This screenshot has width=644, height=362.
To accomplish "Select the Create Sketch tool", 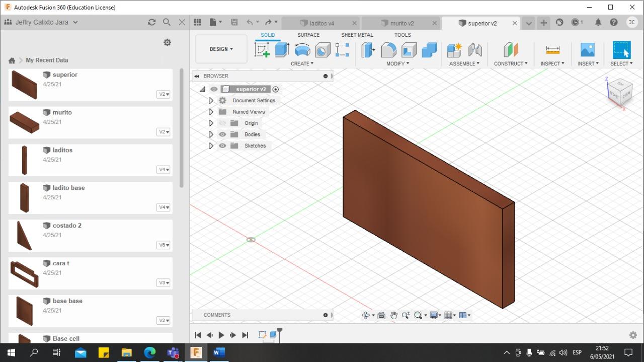I will pyautogui.click(x=262, y=50).
